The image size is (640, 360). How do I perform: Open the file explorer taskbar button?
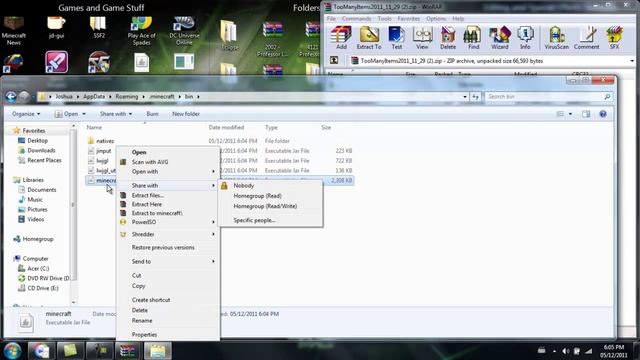click(158, 351)
